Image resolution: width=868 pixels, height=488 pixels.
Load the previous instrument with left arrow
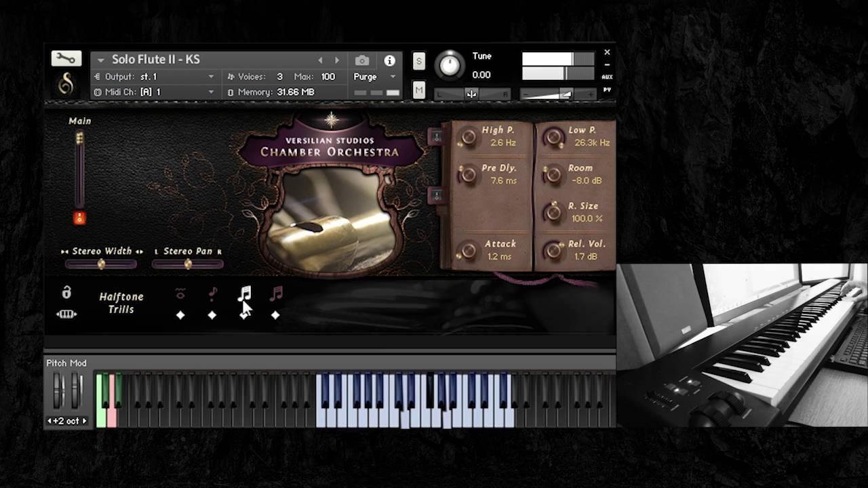coord(321,60)
